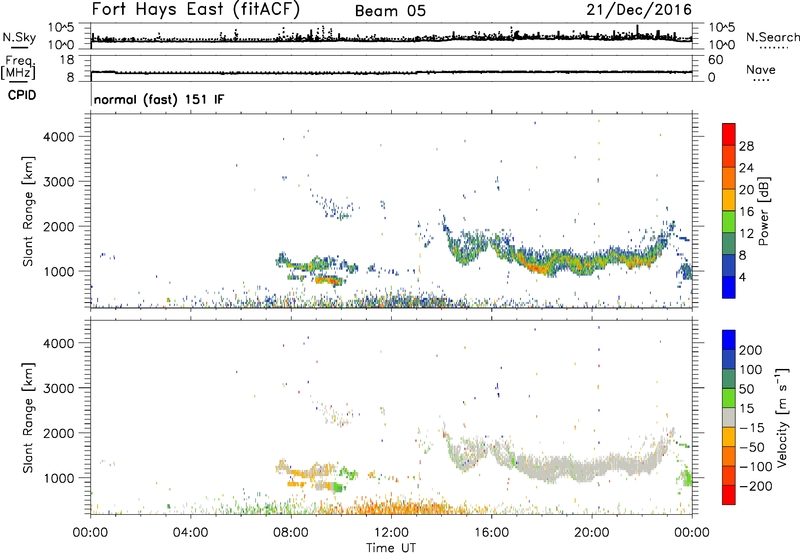The image size is (800, 554).
Task: Click the '08:00' time tick label
Action: [290, 533]
